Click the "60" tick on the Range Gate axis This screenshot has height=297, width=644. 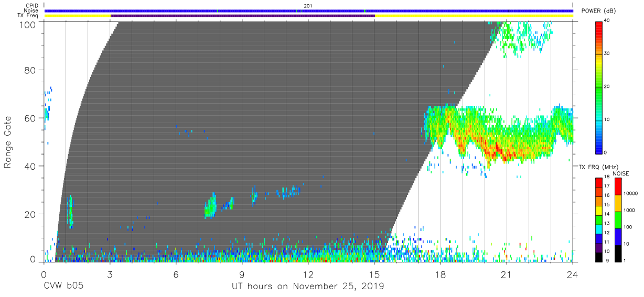(31, 118)
